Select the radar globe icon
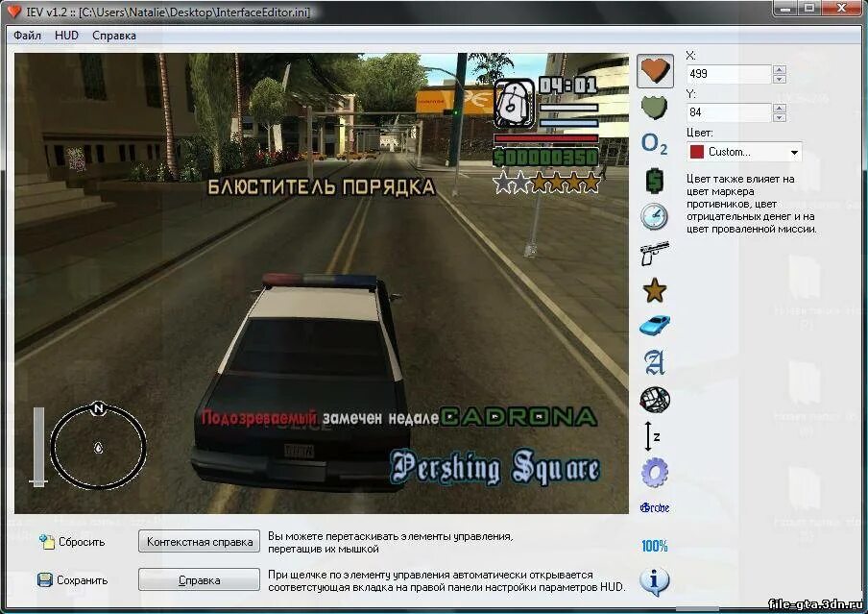 (655, 399)
